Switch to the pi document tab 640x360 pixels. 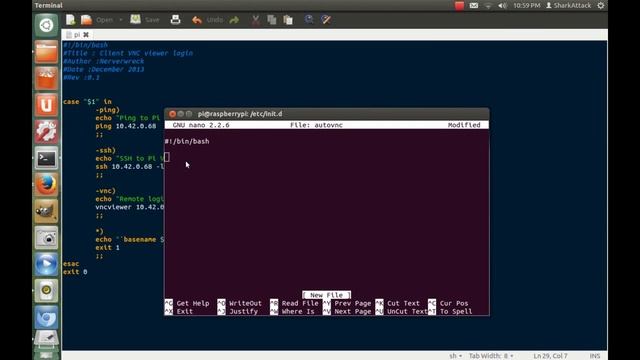(77, 35)
